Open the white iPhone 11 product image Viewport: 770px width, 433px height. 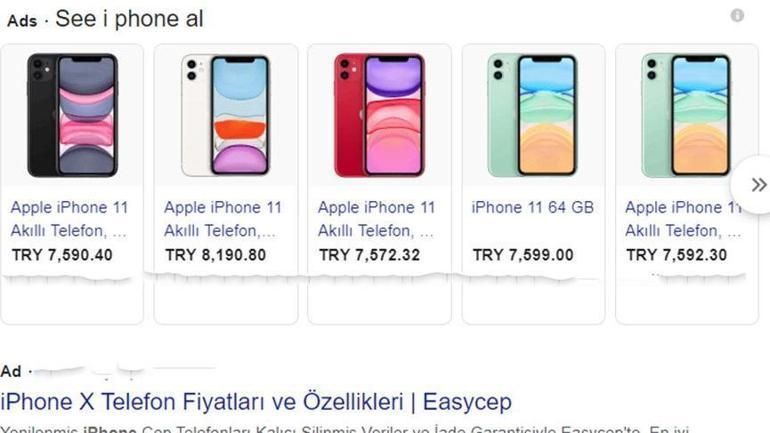pos(226,115)
